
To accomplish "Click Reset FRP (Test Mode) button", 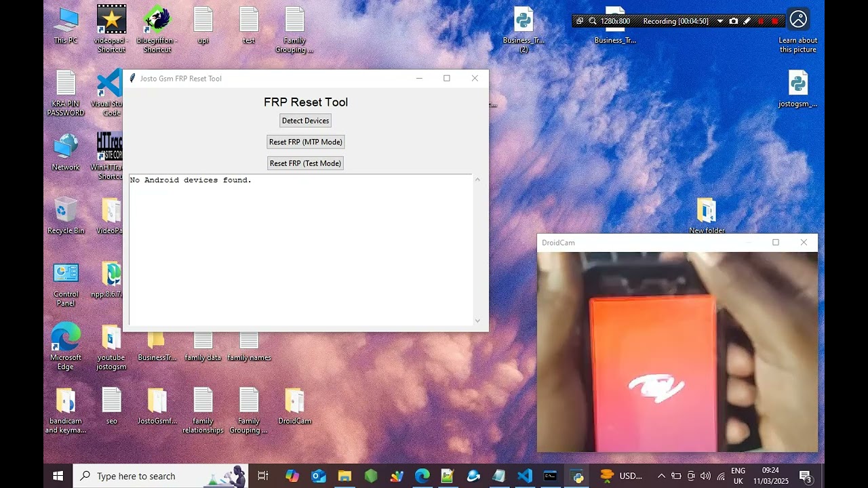I will pyautogui.click(x=305, y=163).
